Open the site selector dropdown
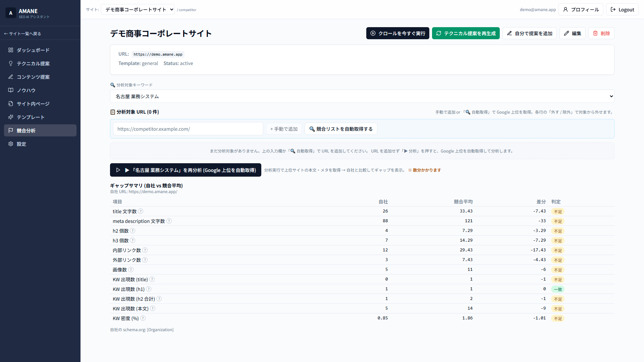Screen dimensions: 644x362 (x=138, y=9)
